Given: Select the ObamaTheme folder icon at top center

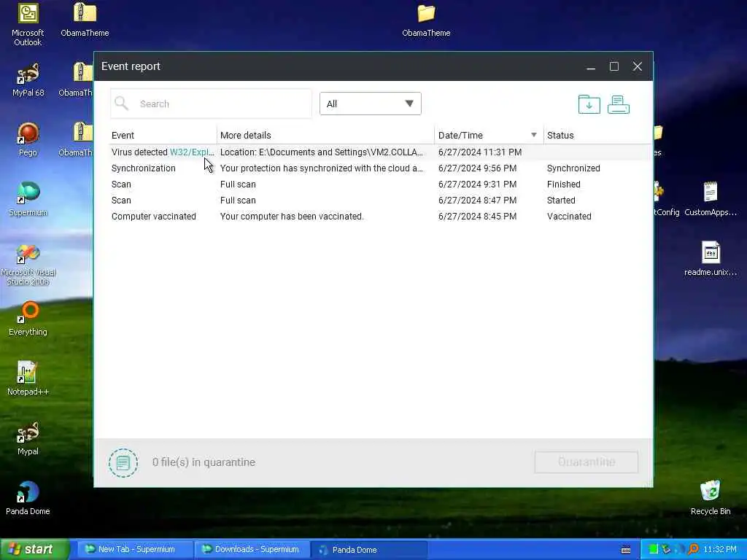Looking at the screenshot, I should click(x=426, y=20).
